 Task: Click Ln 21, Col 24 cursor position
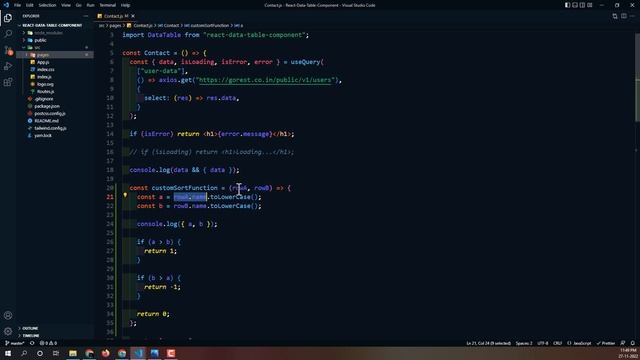click(x=489, y=343)
